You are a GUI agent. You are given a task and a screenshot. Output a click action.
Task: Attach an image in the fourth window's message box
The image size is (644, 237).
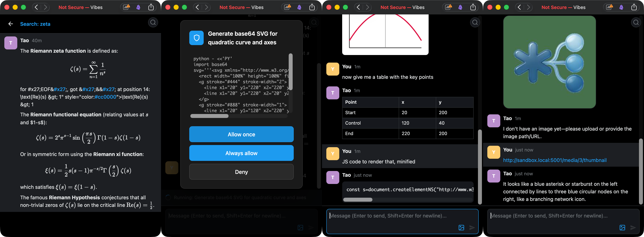pyautogui.click(x=622, y=227)
